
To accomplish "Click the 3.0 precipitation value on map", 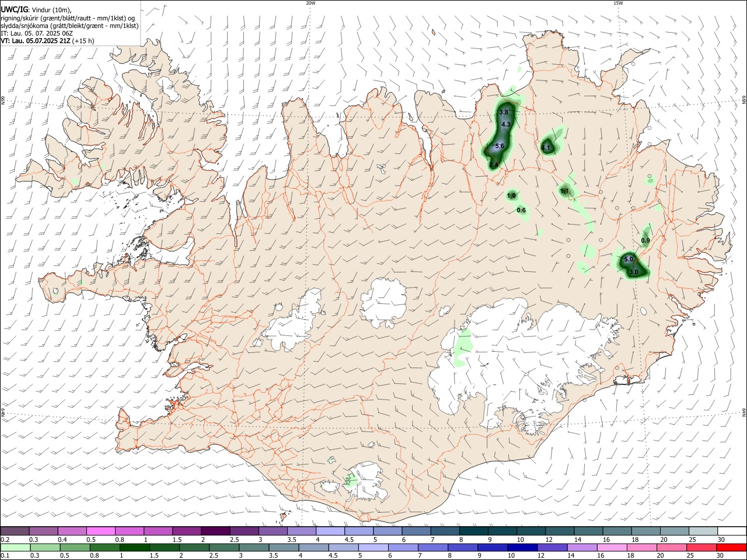I will point(634,272).
